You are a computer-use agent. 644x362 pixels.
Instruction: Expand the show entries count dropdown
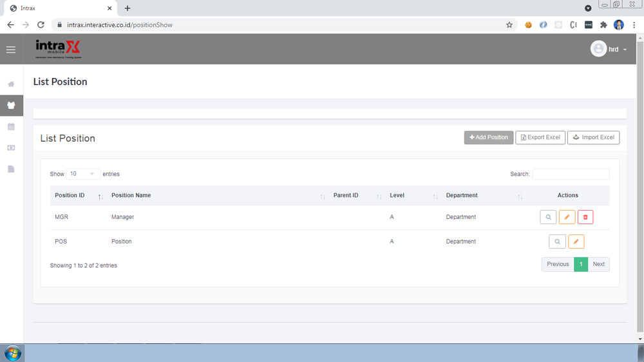83,174
